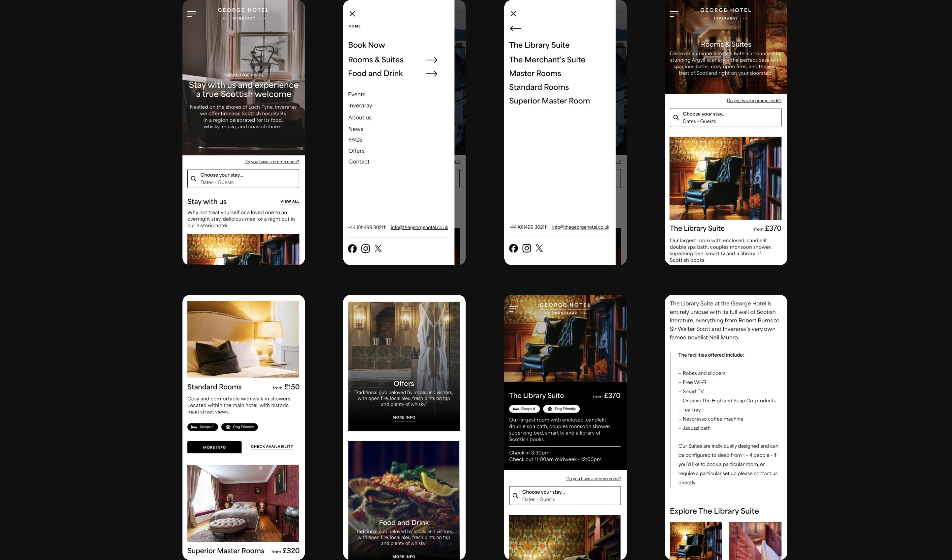Viewport: 952px width, 560px height.
Task: Open Facebook icon in main menu footer
Action: click(x=352, y=249)
